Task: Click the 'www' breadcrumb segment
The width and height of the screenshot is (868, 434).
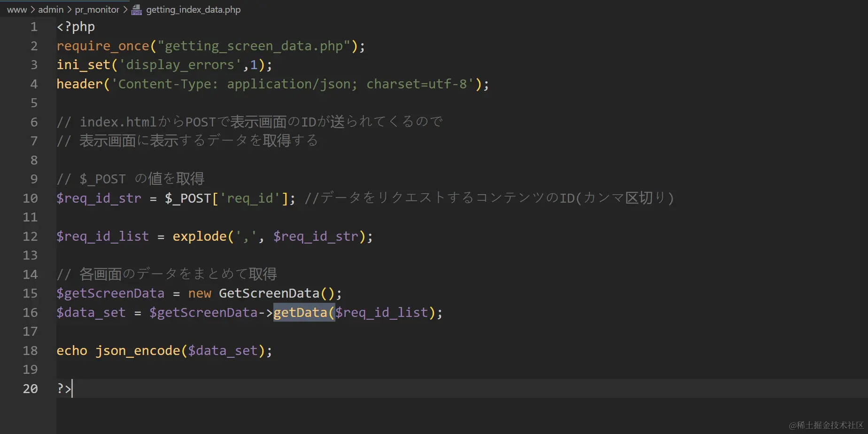Action: click(x=17, y=9)
